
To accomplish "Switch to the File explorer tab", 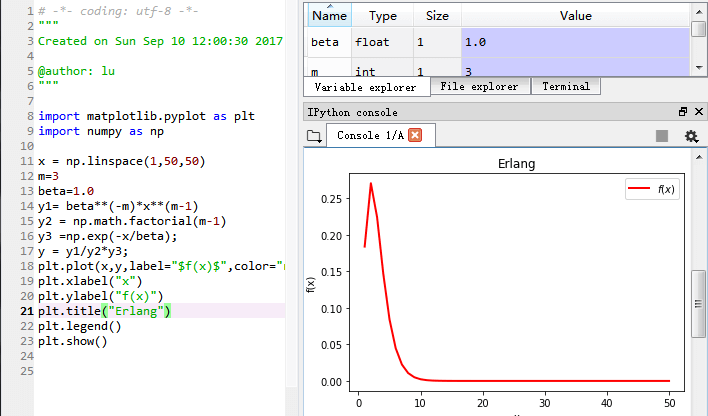I will [x=480, y=87].
